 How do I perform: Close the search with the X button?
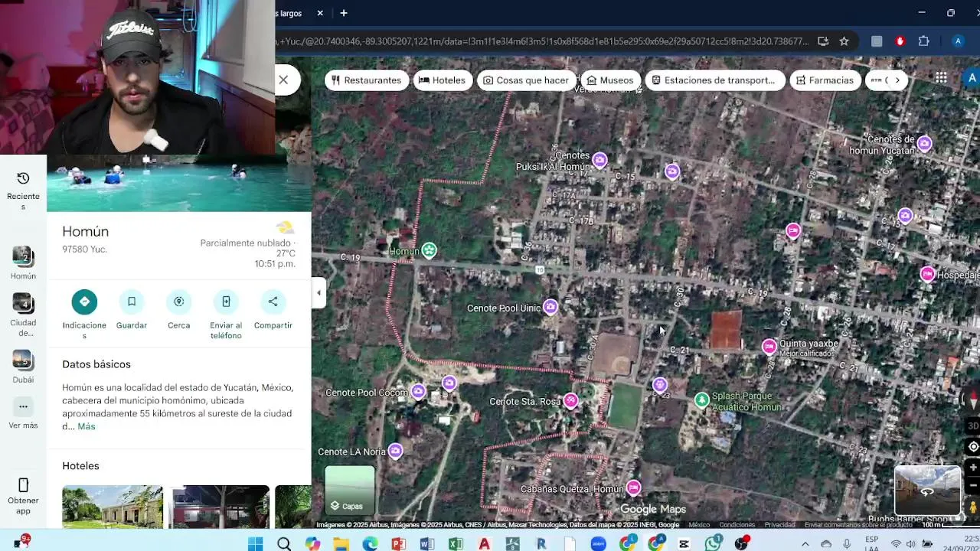click(283, 80)
